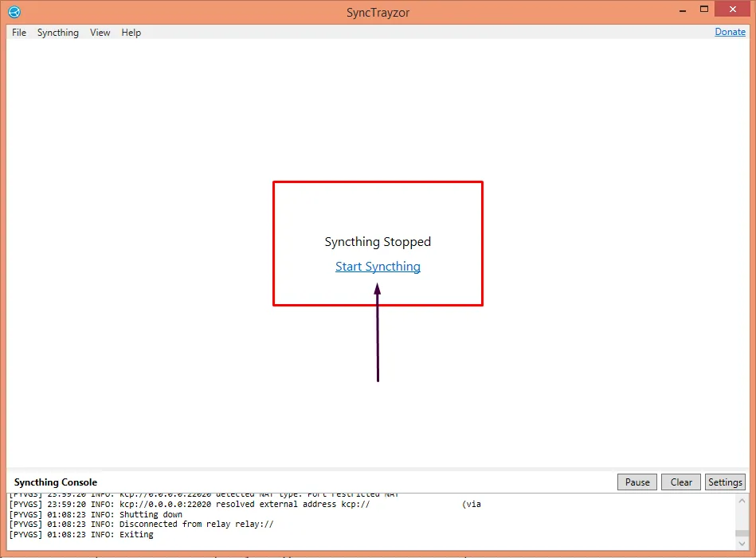Close the SyncTrayzor window
The image size is (756, 558).
tap(732, 10)
